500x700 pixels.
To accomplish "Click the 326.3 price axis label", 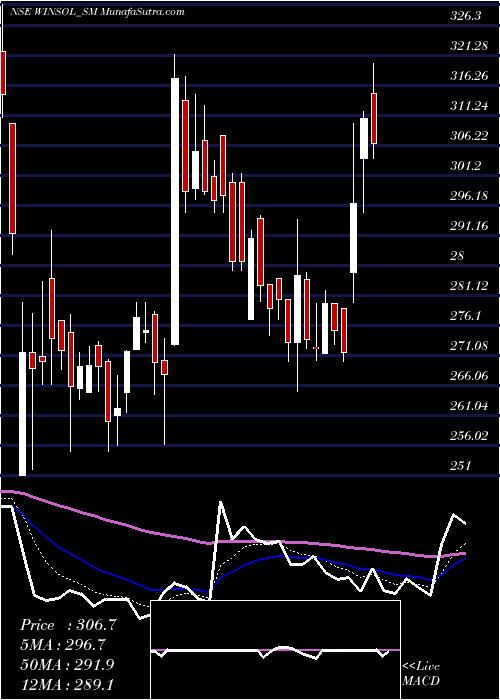I will (x=465, y=16).
